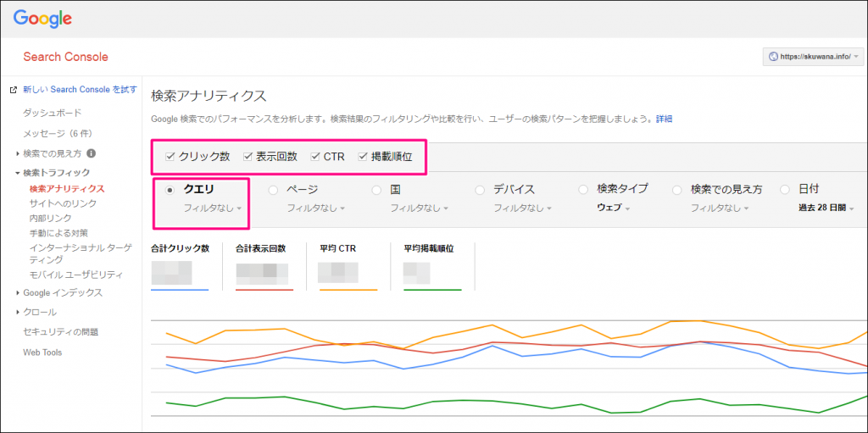Click the 新しい Search Console を試す link

pos(80,90)
